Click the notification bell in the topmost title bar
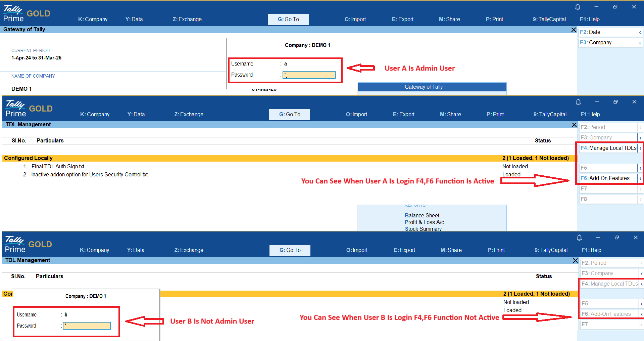 tap(578, 7)
